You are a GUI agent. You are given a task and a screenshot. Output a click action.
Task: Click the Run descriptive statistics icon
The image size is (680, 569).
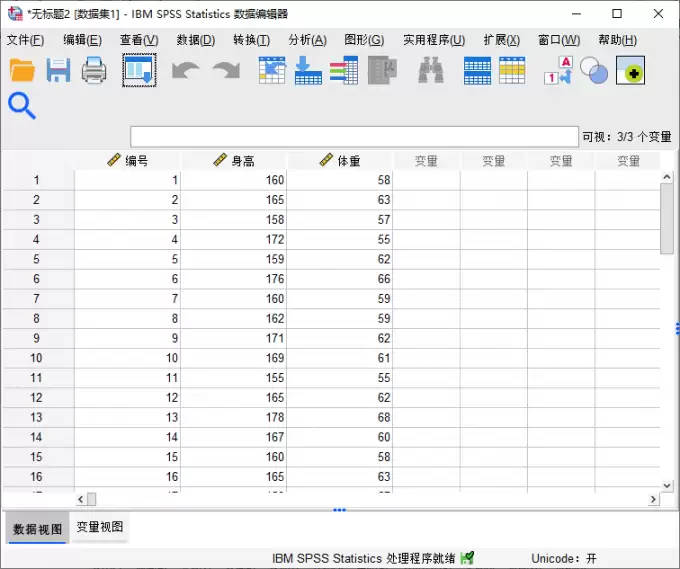[x=382, y=70]
